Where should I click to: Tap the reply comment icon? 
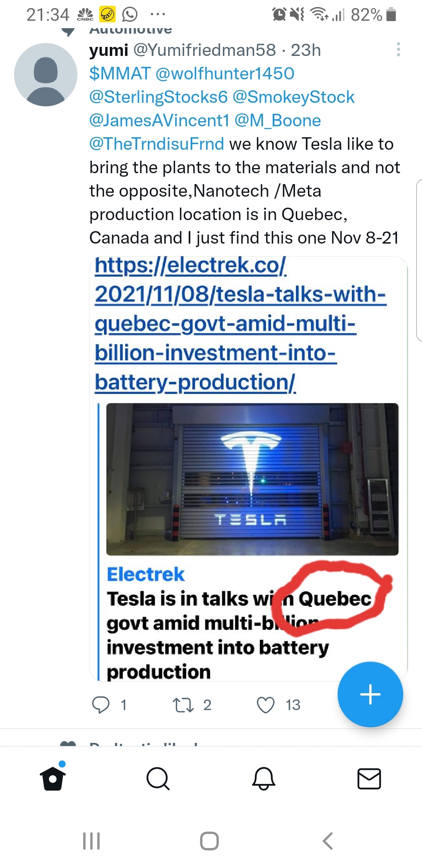tap(100, 705)
